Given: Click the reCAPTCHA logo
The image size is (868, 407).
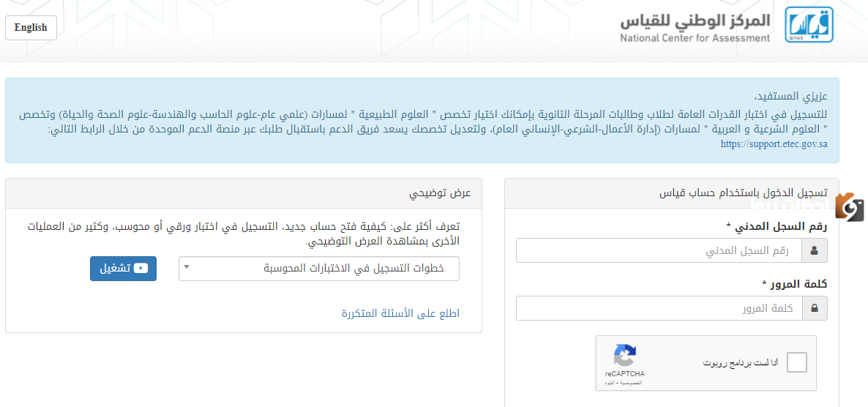Looking at the screenshot, I should pos(624,356).
